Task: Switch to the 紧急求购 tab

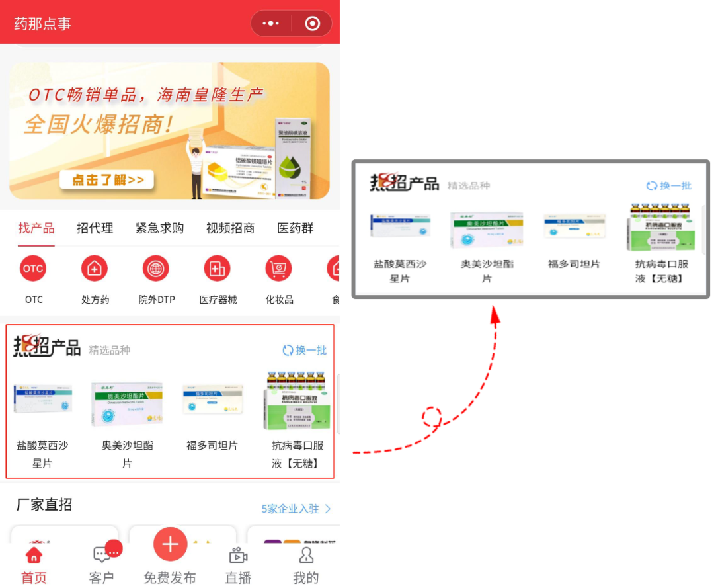Action: [160, 228]
